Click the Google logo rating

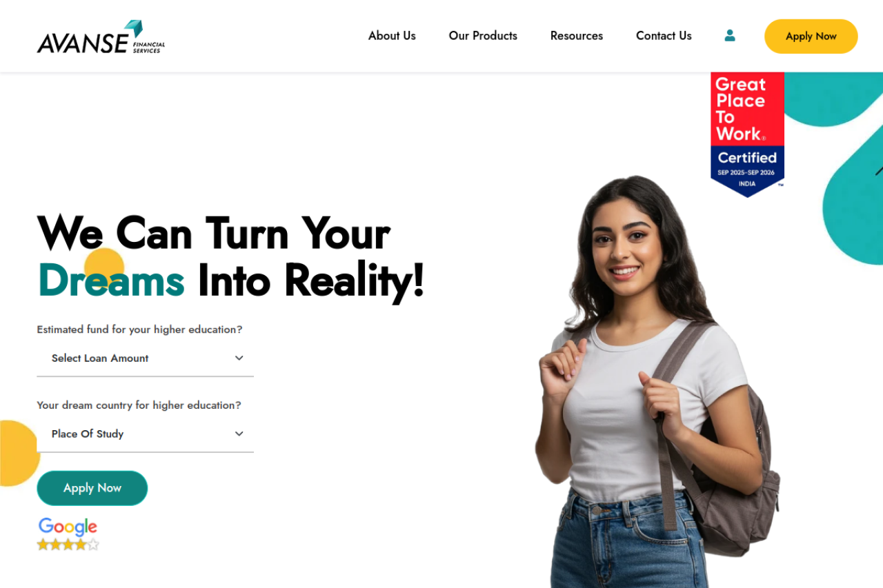point(68,527)
